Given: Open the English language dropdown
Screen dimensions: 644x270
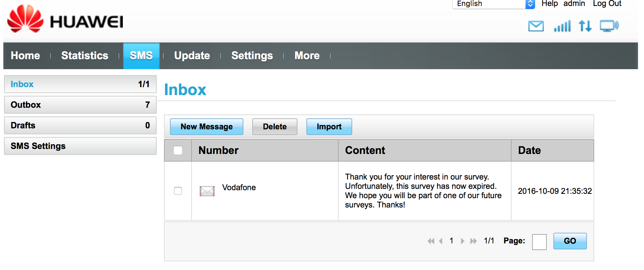Looking at the screenshot, I should coord(493,4).
